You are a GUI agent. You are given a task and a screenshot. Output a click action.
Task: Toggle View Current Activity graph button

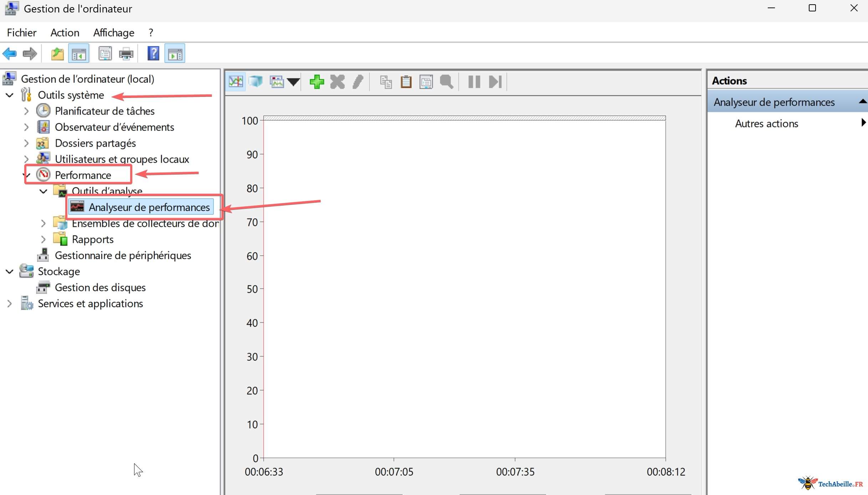point(236,82)
